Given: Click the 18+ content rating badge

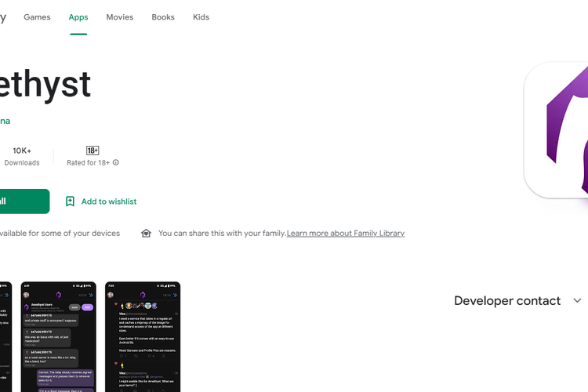Looking at the screenshot, I should point(93,151).
